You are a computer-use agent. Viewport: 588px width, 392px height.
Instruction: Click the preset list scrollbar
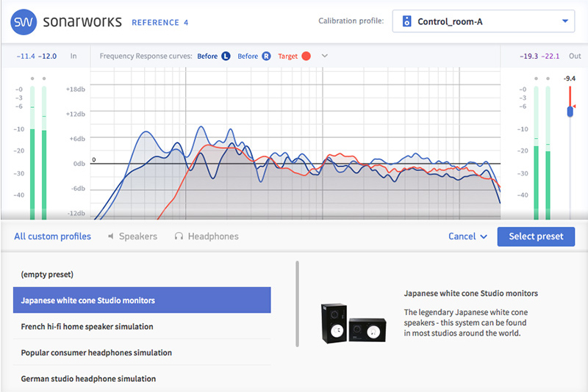point(298,304)
